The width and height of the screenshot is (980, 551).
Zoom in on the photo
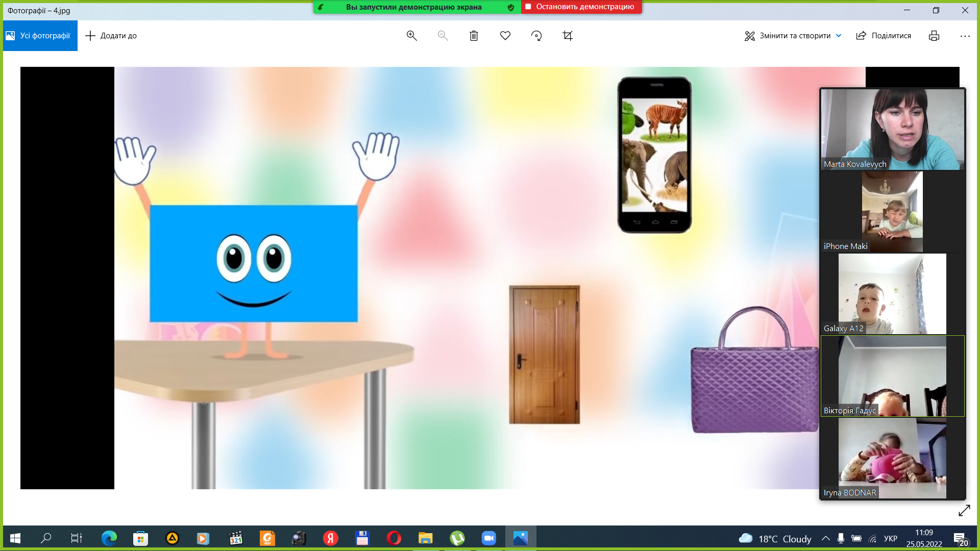pyautogui.click(x=412, y=36)
